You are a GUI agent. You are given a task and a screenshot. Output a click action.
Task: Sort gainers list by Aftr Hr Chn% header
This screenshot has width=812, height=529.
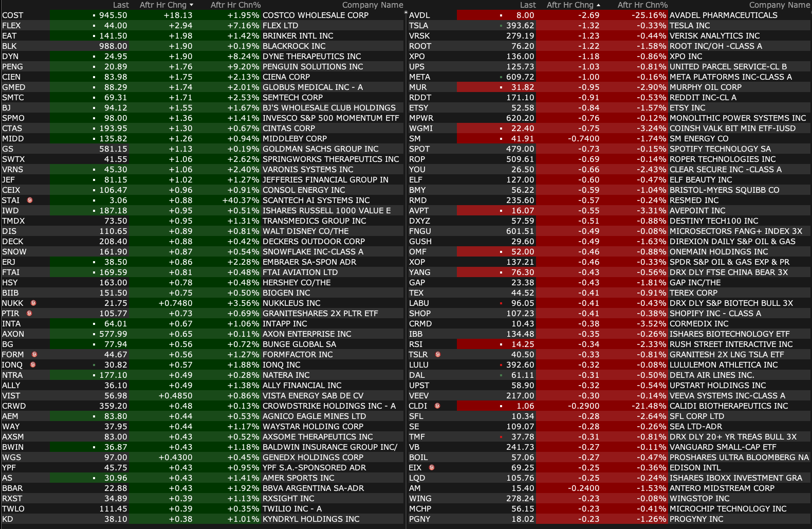coord(235,5)
